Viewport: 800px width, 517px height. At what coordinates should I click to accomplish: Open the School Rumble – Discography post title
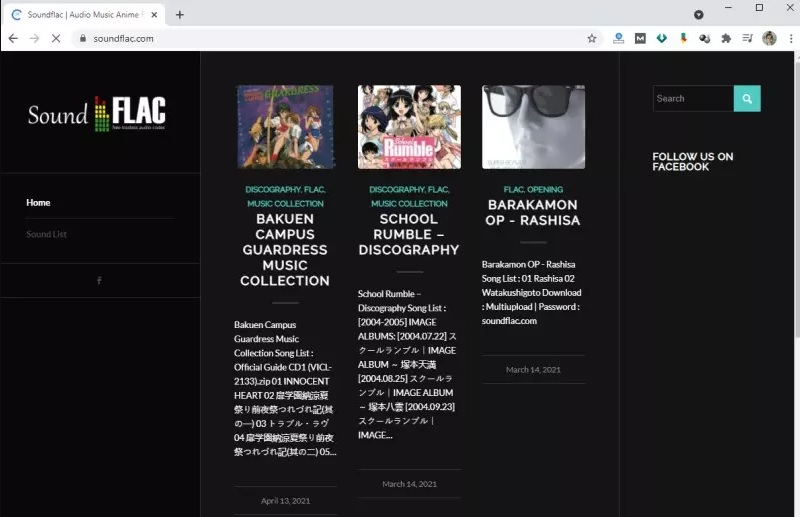408,234
